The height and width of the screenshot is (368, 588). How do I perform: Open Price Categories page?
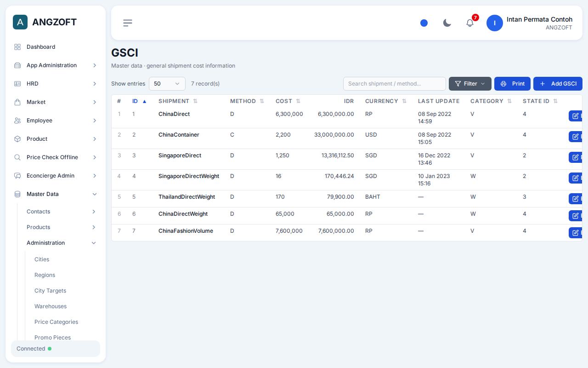click(56, 322)
